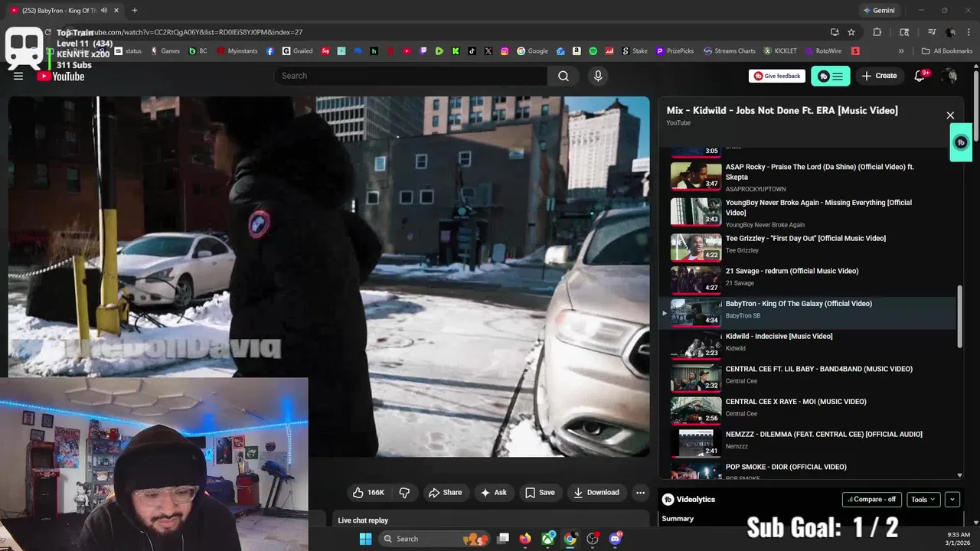The width and height of the screenshot is (980, 551).
Task: Open the PrizePicks bookmark
Action: [674, 51]
